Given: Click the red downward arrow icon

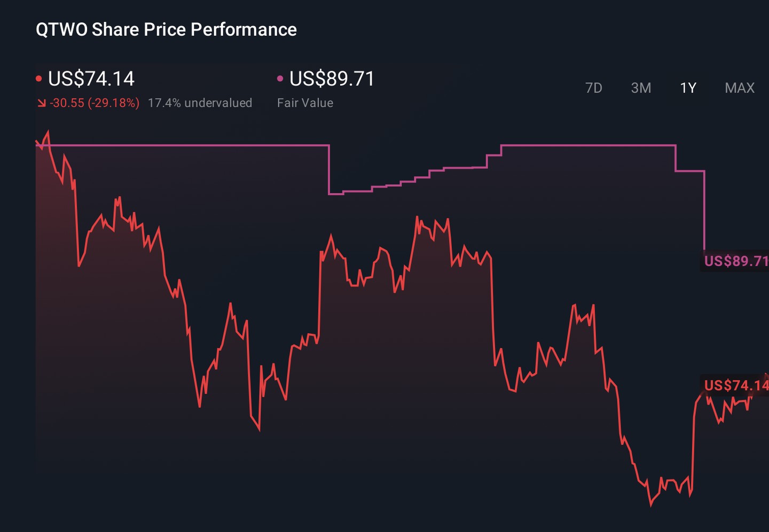Looking at the screenshot, I should coord(41,103).
